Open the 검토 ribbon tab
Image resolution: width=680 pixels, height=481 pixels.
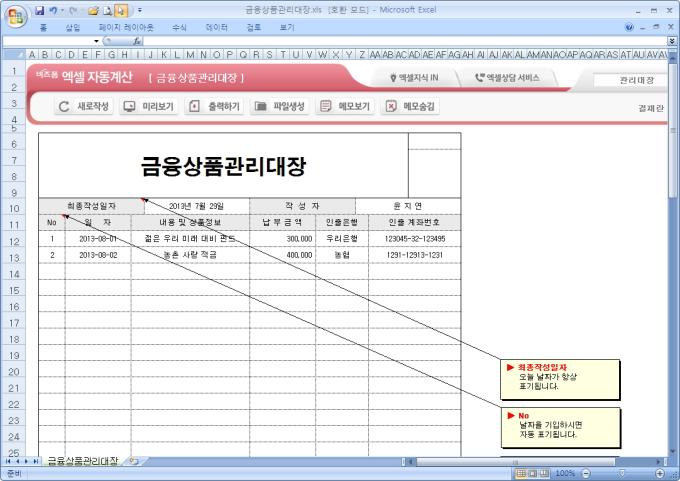coord(254,27)
